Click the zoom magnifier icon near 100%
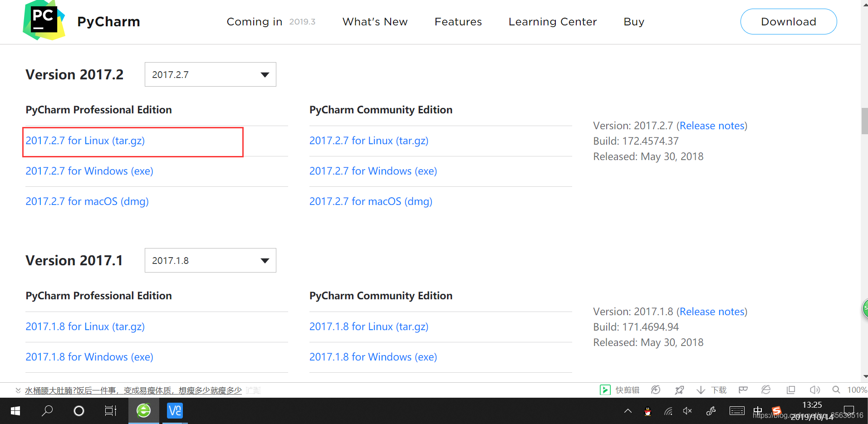Screen dimensions: 868x424 tap(836, 390)
